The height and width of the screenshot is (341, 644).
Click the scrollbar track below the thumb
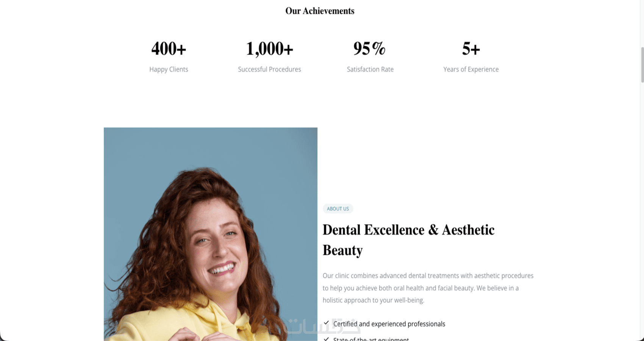click(642, 208)
